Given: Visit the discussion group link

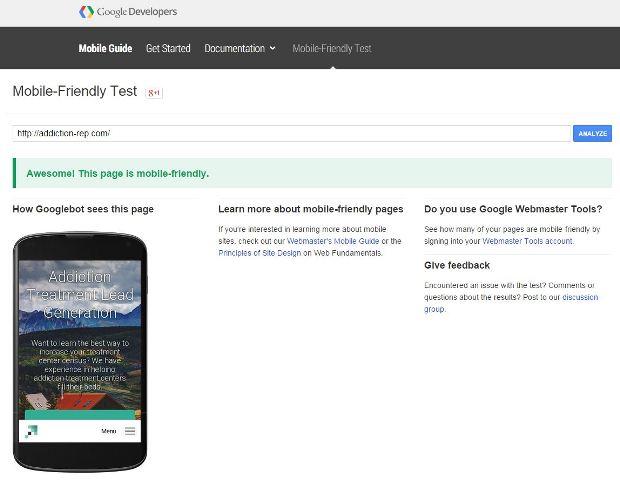Looking at the screenshot, I should pyautogui.click(x=580, y=297).
